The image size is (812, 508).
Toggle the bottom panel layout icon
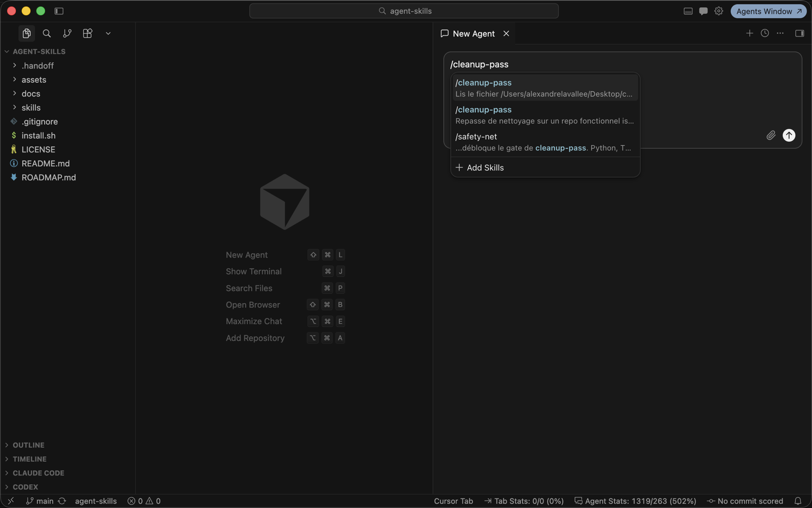tap(688, 11)
